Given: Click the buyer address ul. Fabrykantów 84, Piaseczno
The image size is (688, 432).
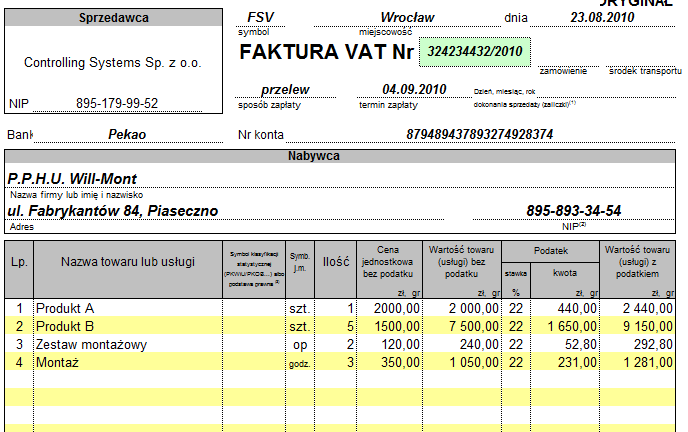Looking at the screenshot, I should [x=113, y=211].
